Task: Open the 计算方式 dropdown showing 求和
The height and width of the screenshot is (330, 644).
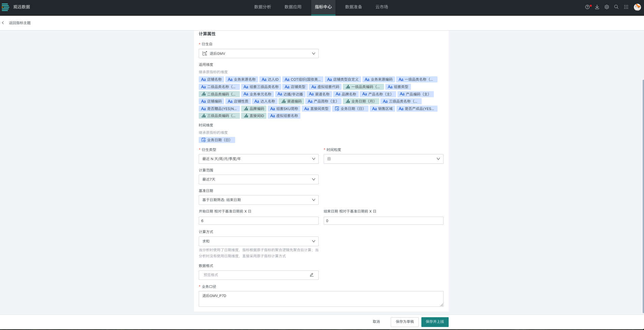Action: (x=258, y=241)
